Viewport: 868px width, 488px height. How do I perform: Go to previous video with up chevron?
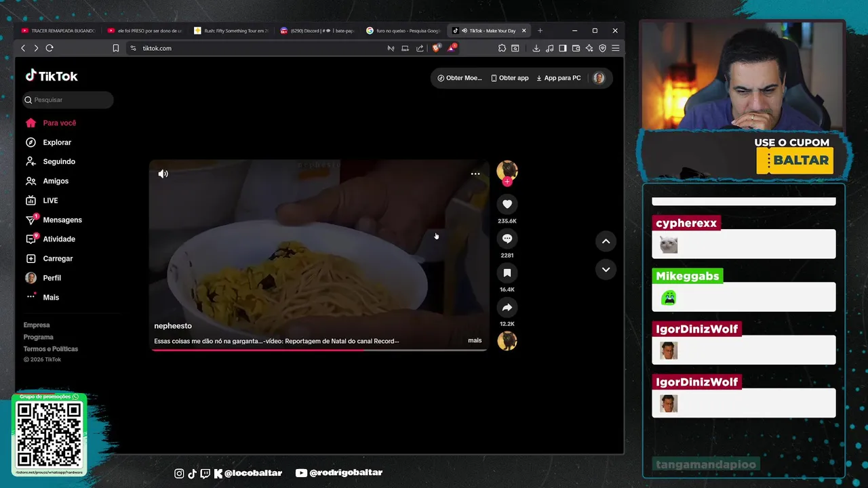coord(606,241)
